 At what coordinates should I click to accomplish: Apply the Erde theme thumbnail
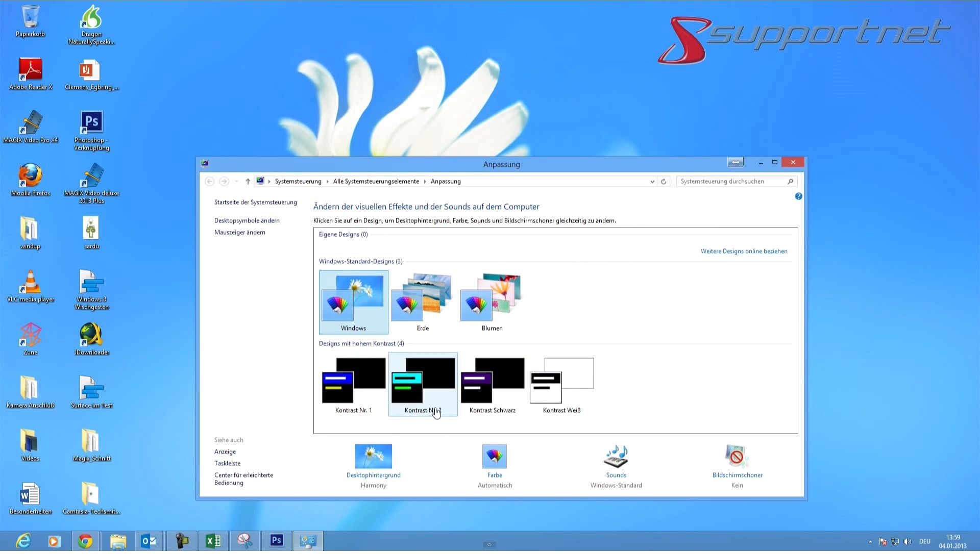click(422, 301)
